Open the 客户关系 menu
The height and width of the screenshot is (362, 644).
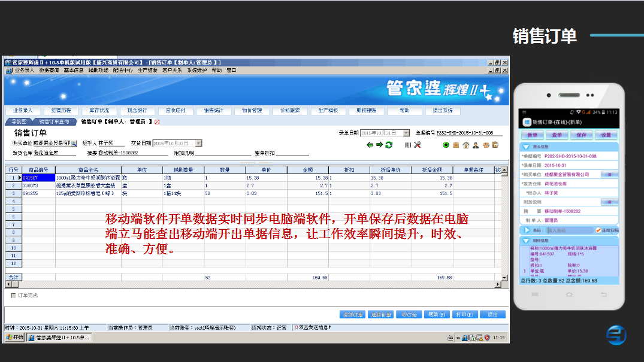(172, 71)
